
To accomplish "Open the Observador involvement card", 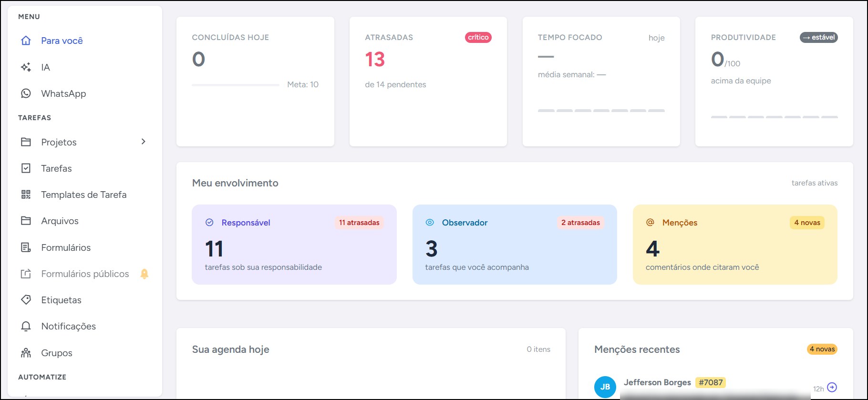I will click(x=515, y=245).
